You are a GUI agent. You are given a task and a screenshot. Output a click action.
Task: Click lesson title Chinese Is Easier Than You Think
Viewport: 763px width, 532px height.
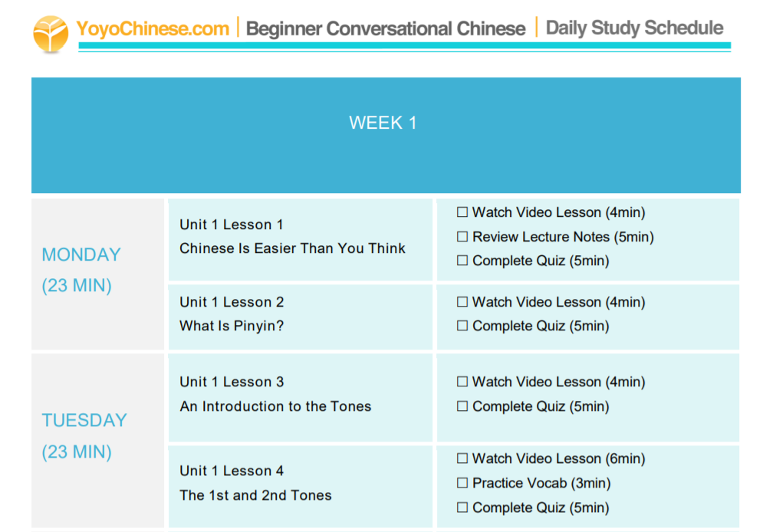(292, 248)
